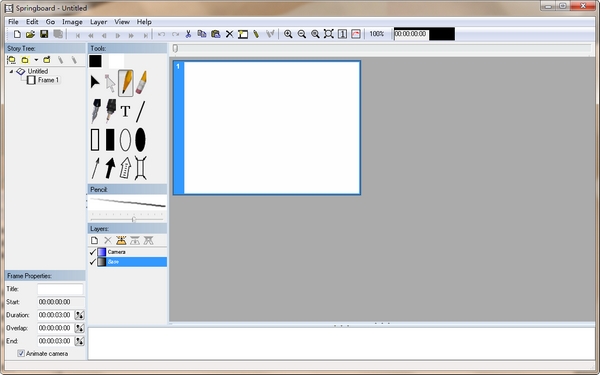Click the New file toolbar icon
Viewport: 600px width, 375px height.
click(x=17, y=34)
